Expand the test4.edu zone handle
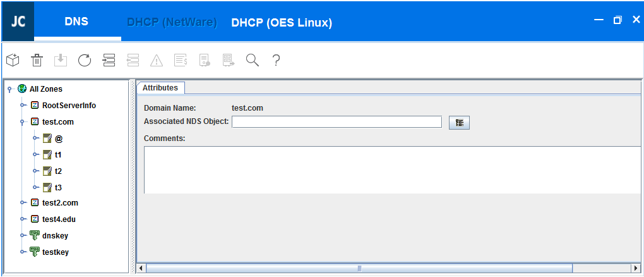Screen dimensions: 644x277 [x=23, y=219]
